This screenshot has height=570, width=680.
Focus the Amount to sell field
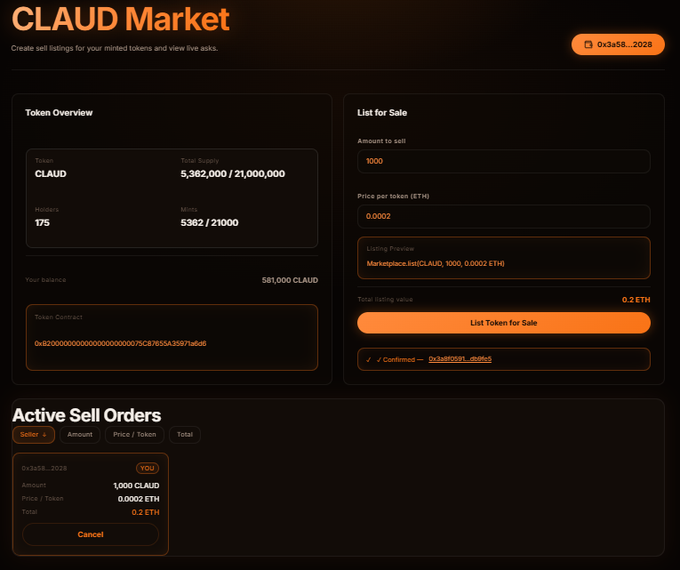[x=503, y=161]
